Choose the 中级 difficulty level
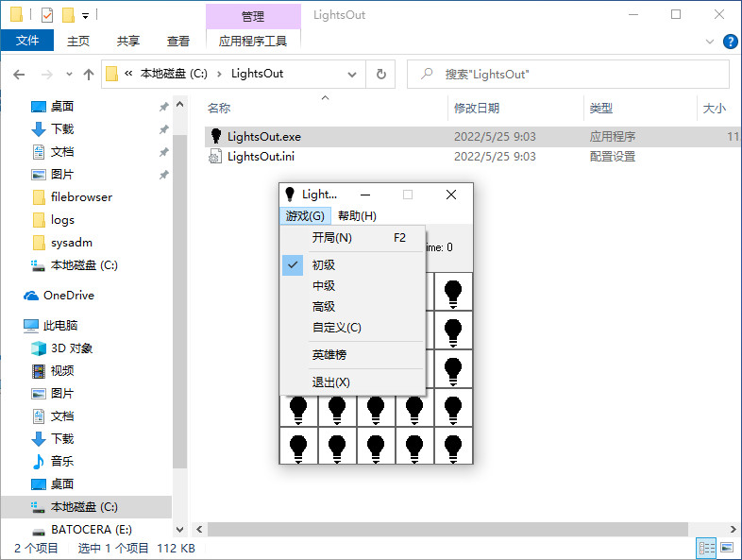 point(324,286)
